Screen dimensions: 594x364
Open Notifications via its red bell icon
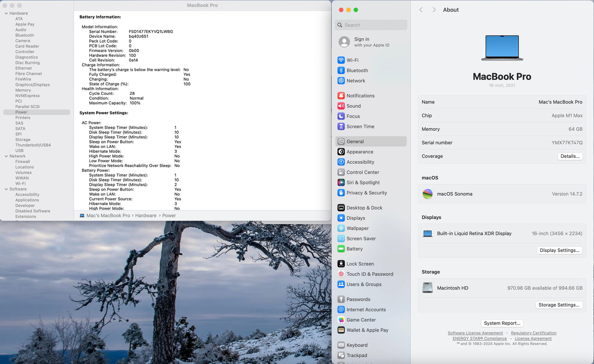pos(341,96)
